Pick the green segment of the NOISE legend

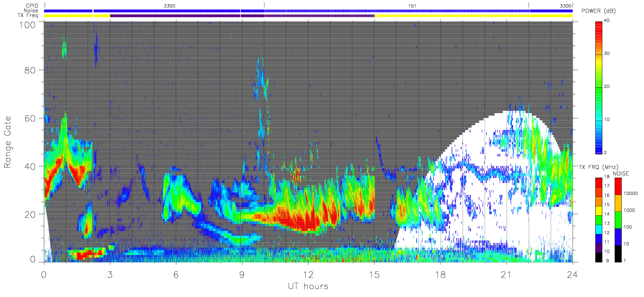click(x=619, y=220)
